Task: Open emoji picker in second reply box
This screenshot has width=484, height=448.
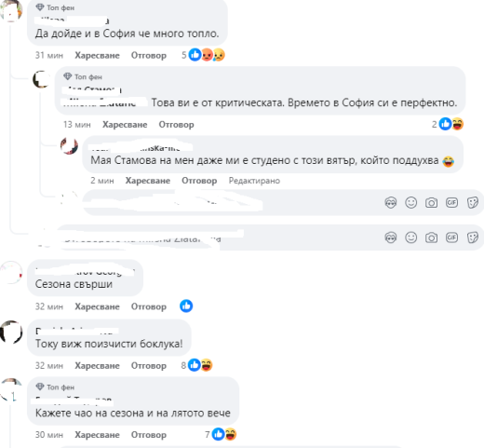Action: pos(410,238)
